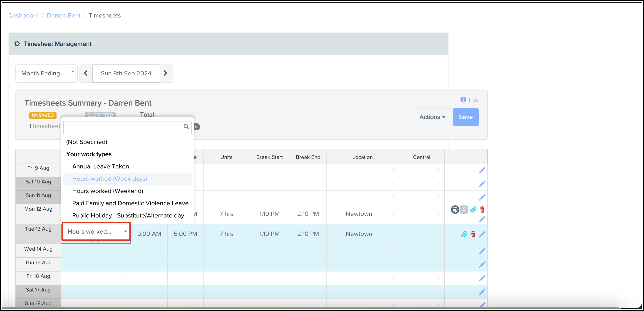
Task: Choose the Hours worked (Weekend) option
Action: [107, 191]
